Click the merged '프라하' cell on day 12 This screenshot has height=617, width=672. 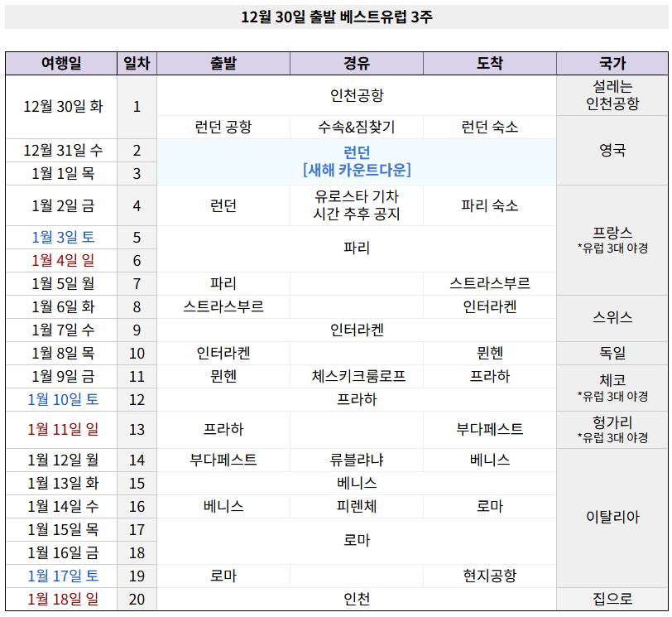(357, 400)
